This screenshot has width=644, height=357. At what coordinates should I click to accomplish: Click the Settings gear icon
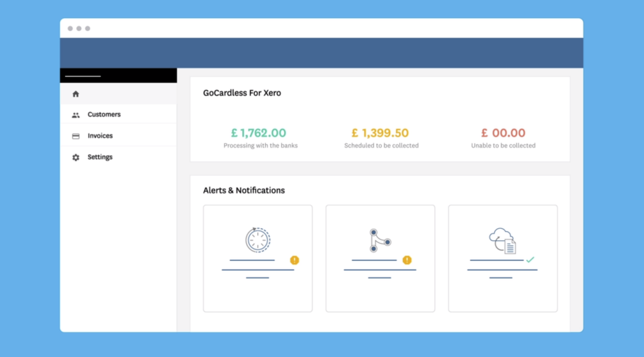tap(75, 157)
